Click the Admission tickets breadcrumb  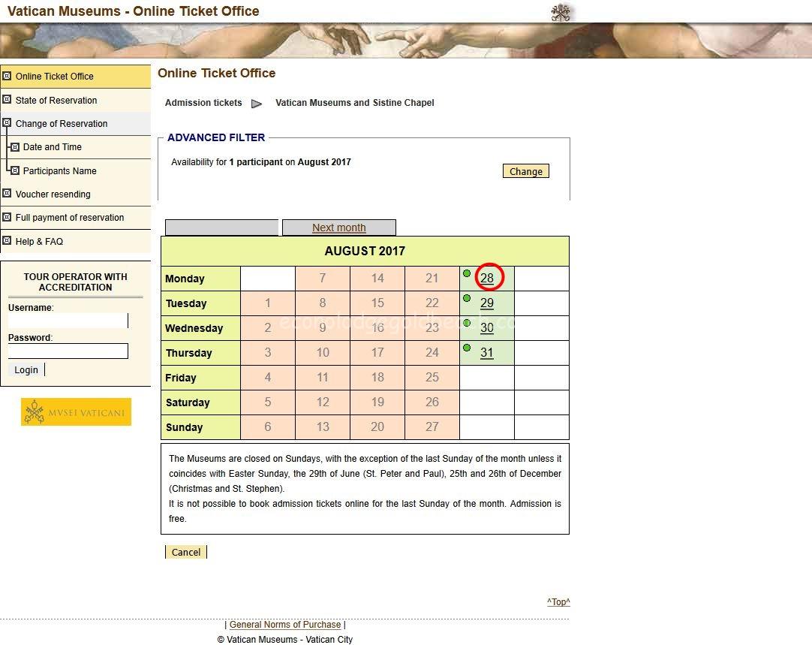[x=203, y=103]
